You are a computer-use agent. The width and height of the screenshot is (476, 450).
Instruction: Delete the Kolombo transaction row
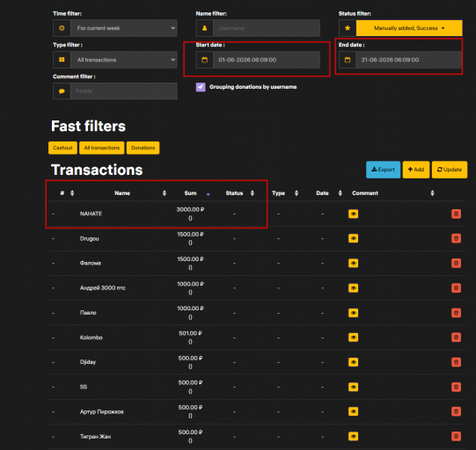[456, 337]
